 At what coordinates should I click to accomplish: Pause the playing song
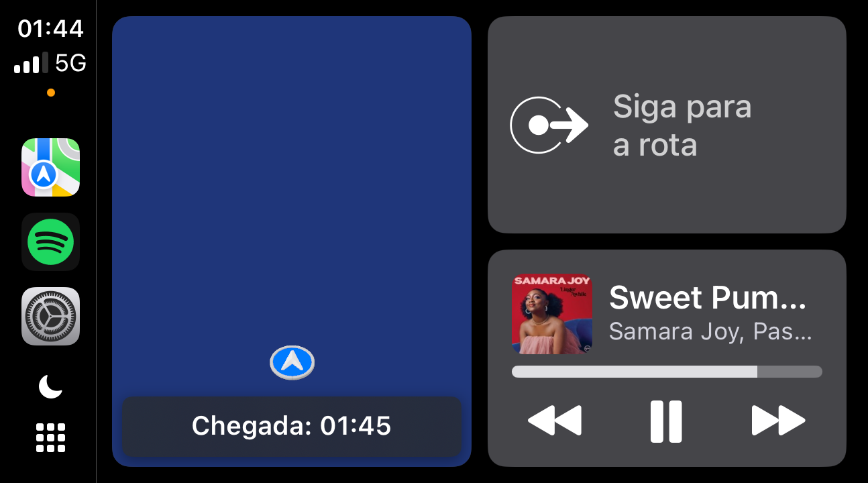[666, 421]
